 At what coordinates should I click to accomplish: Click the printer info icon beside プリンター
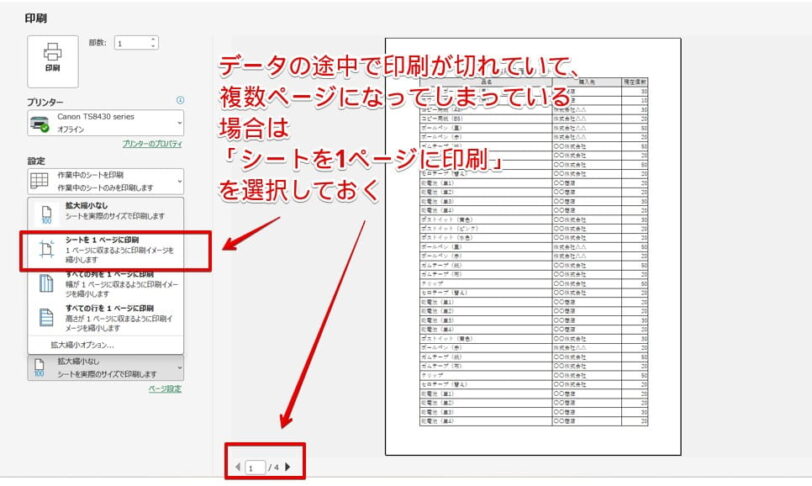point(180,100)
